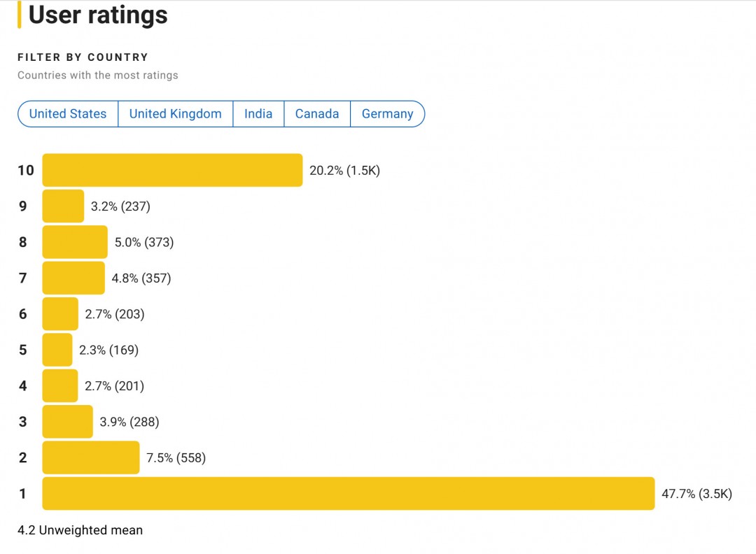Click the 6-star rating bar
The height and width of the screenshot is (554, 756).
coord(60,314)
